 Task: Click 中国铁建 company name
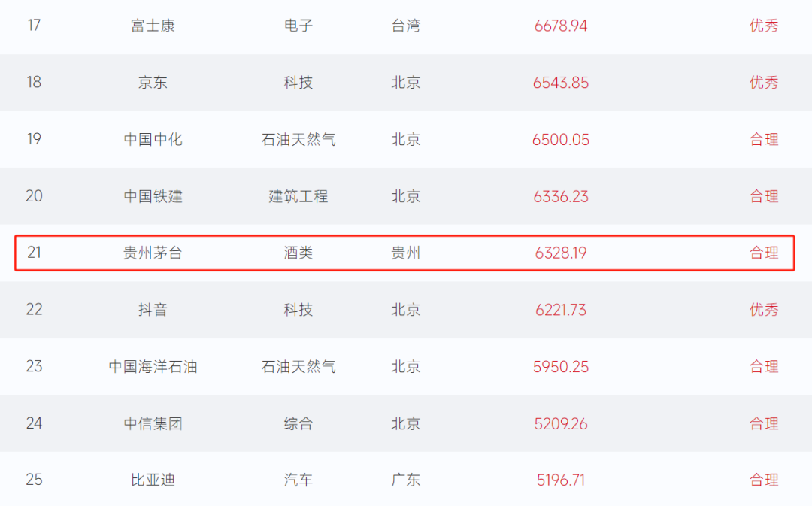point(153,196)
